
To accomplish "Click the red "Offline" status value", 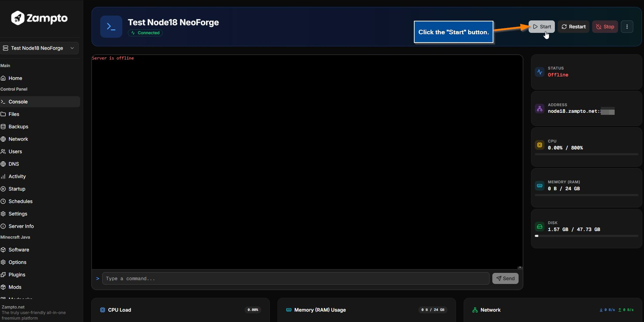I will 558,75.
